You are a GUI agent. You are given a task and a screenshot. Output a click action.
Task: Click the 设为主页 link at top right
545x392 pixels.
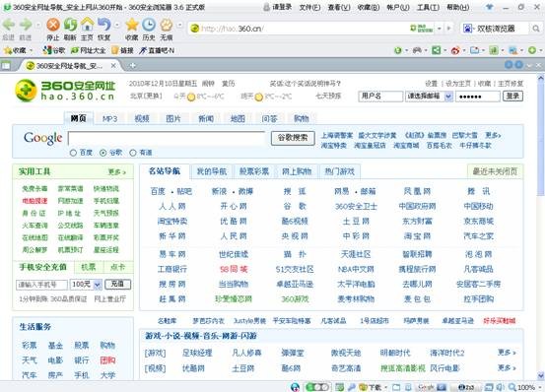coord(458,84)
